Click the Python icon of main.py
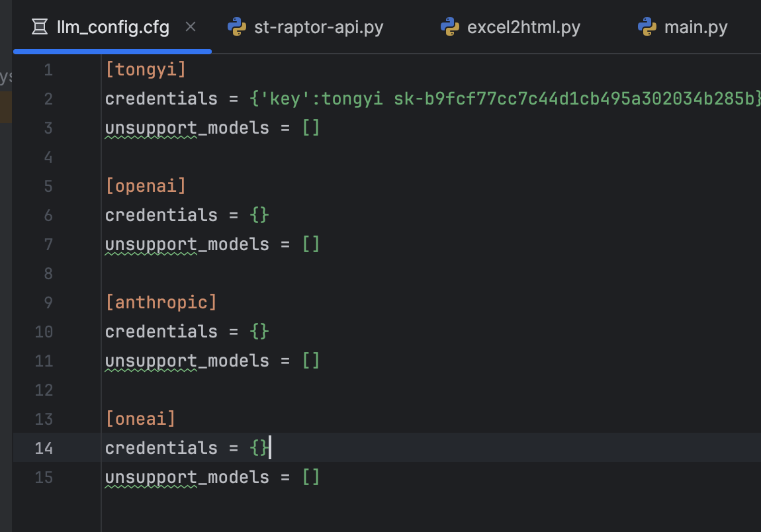This screenshot has width=761, height=532. (x=647, y=26)
